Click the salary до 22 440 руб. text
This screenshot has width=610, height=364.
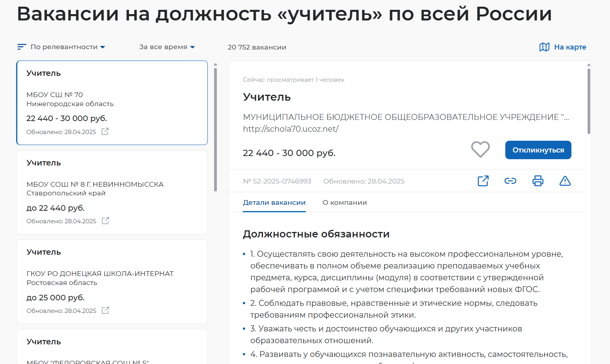[55, 208]
